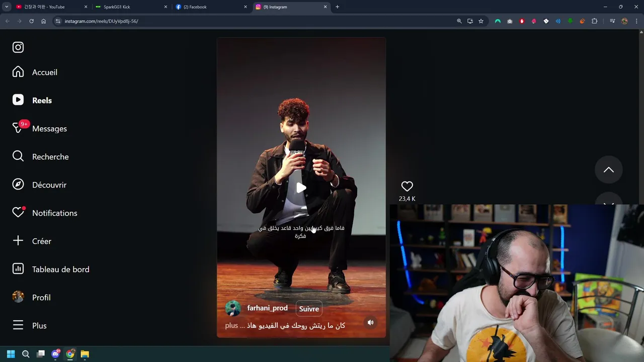The height and width of the screenshot is (362, 644).
Task: Follow farhani_prod with the Suivre button
Action: [309, 309]
